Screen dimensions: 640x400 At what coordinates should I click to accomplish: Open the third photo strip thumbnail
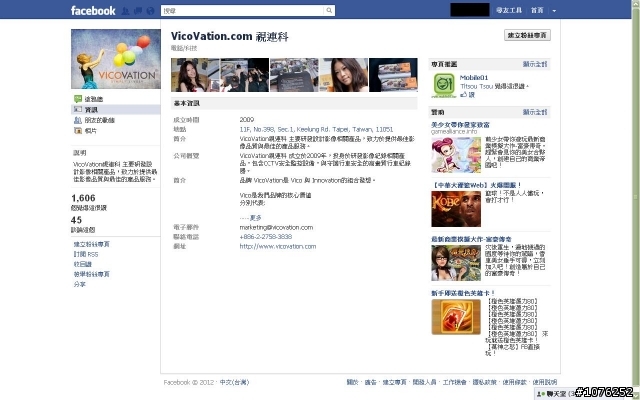[294, 75]
